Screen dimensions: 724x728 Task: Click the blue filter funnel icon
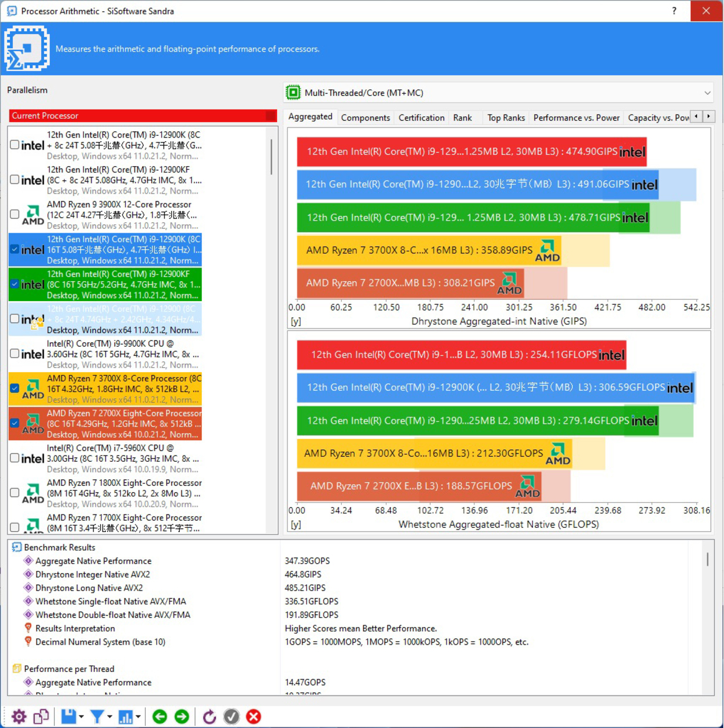tap(97, 716)
